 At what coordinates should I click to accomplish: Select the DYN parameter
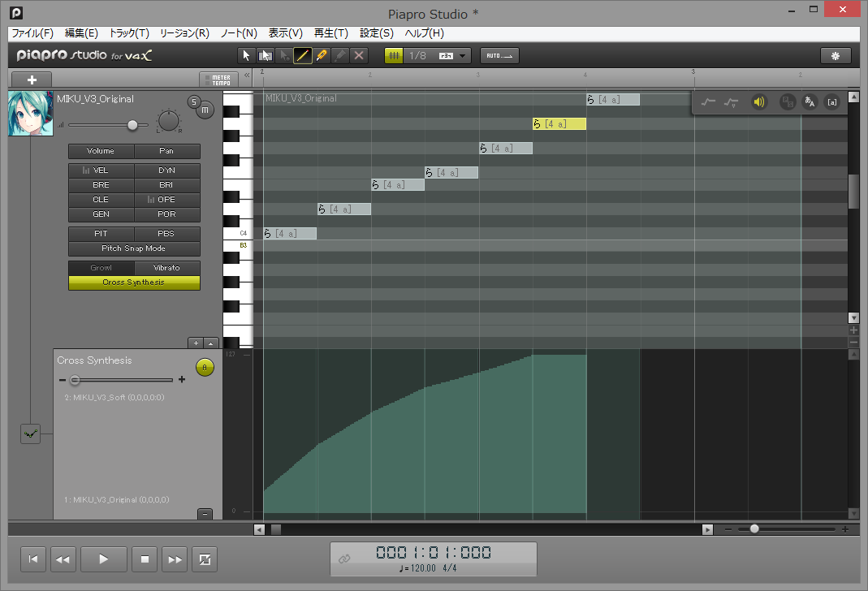[166, 170]
